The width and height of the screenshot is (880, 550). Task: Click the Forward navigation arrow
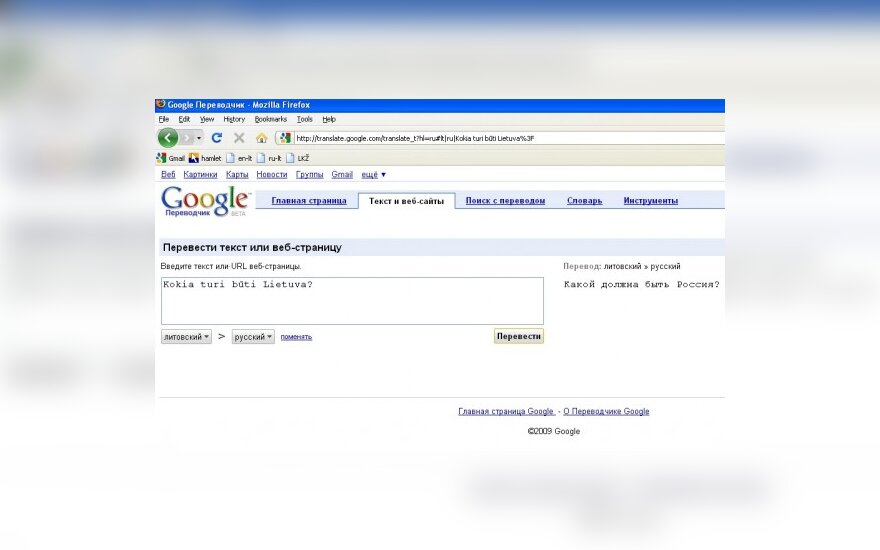point(187,138)
